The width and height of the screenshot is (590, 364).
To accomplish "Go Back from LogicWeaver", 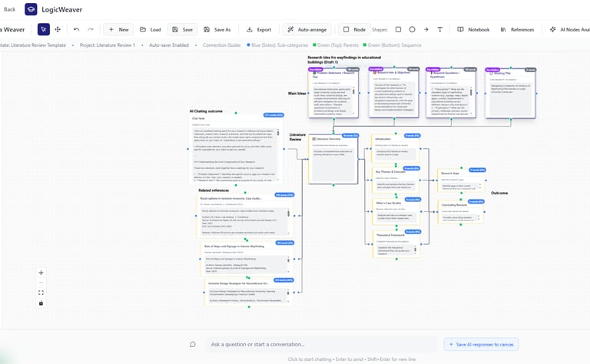I will 9,9.
